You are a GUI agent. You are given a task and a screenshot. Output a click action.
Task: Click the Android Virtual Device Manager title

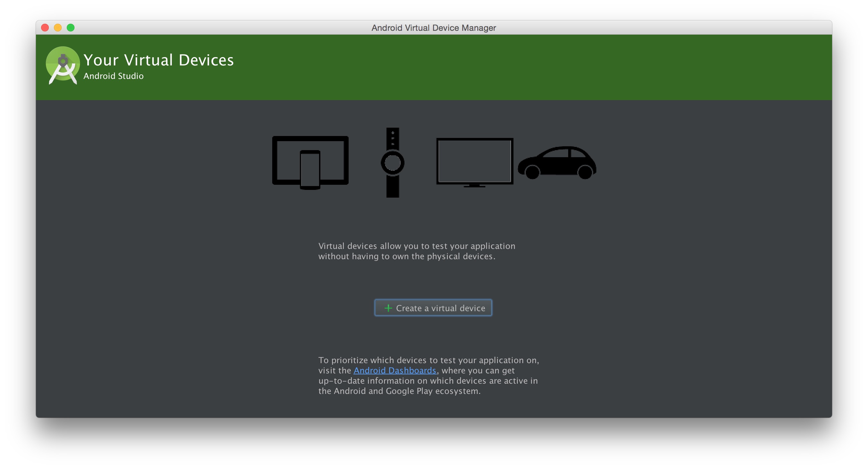[x=434, y=28]
